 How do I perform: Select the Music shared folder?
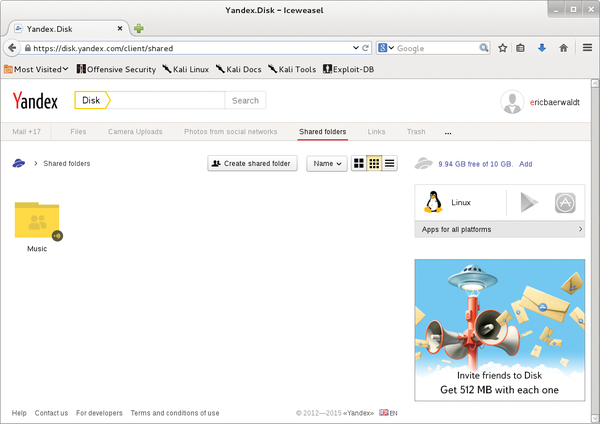(x=38, y=227)
